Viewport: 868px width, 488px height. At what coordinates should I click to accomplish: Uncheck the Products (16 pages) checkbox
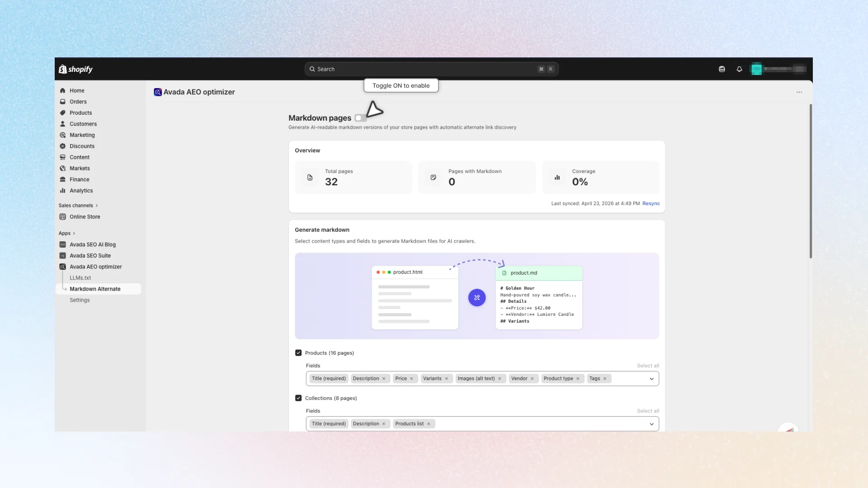point(298,353)
